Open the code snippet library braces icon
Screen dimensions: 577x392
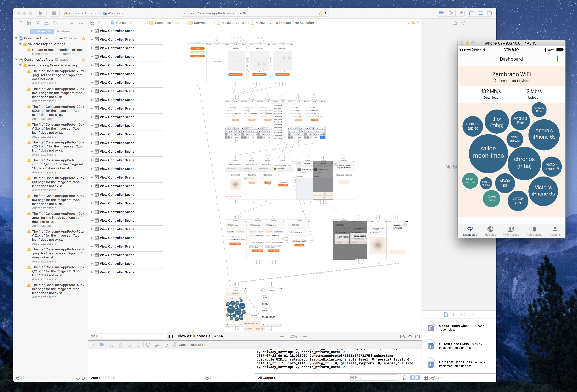(455, 314)
